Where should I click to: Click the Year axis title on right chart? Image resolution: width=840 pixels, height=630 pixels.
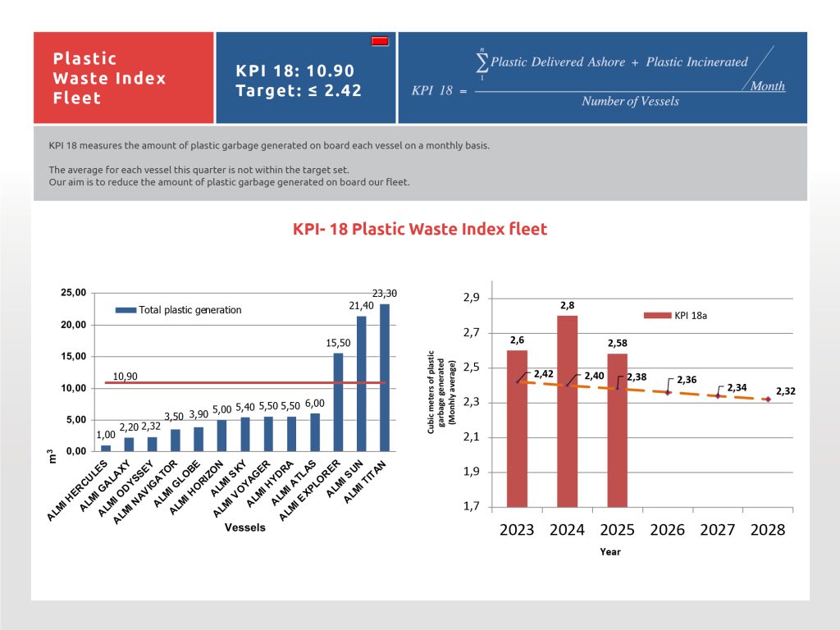point(609,552)
